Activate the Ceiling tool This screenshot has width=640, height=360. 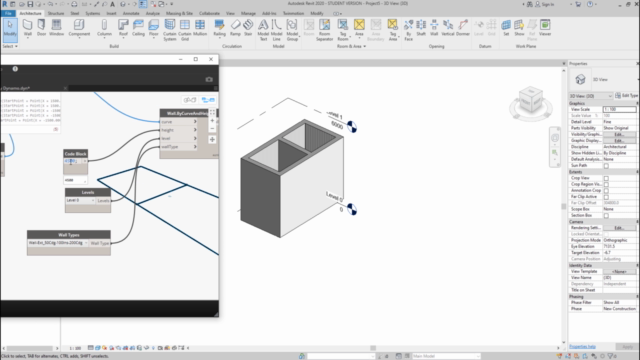coord(138,28)
